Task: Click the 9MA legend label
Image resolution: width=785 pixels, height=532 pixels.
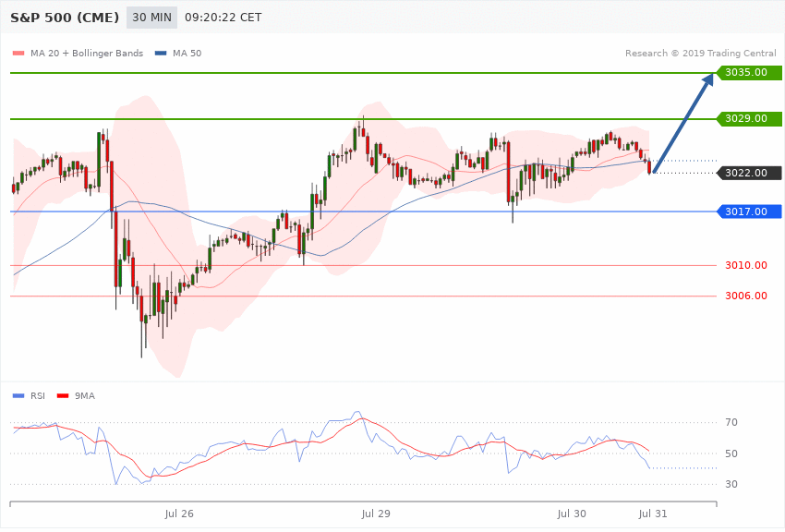Action: click(x=85, y=396)
